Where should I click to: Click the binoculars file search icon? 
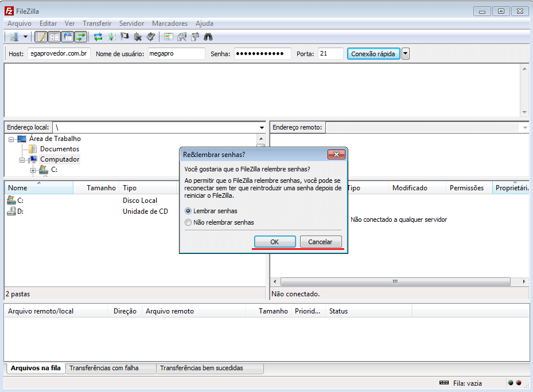point(208,37)
